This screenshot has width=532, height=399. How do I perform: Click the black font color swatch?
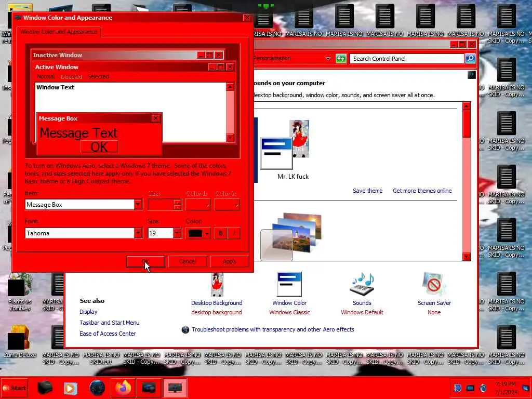pos(195,233)
